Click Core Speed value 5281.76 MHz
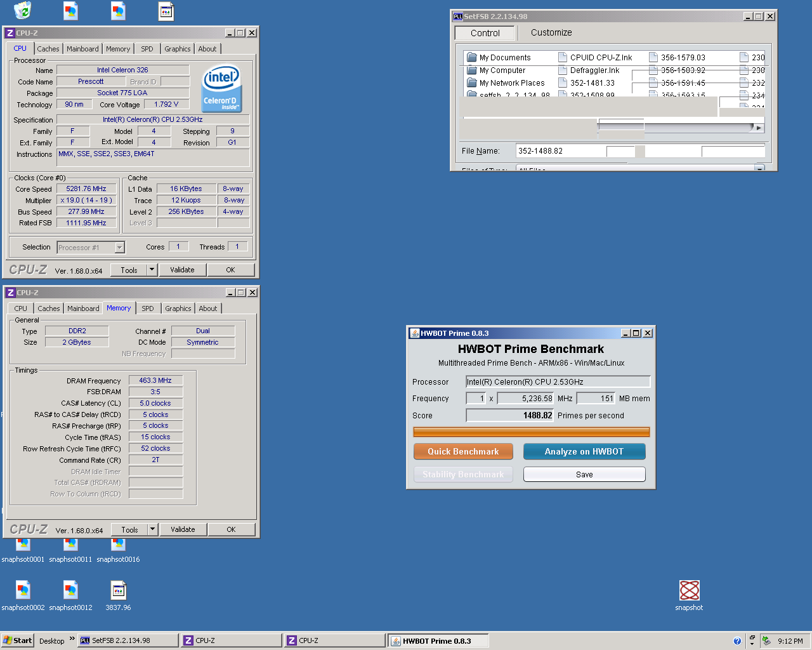812x650 pixels. tap(86, 189)
